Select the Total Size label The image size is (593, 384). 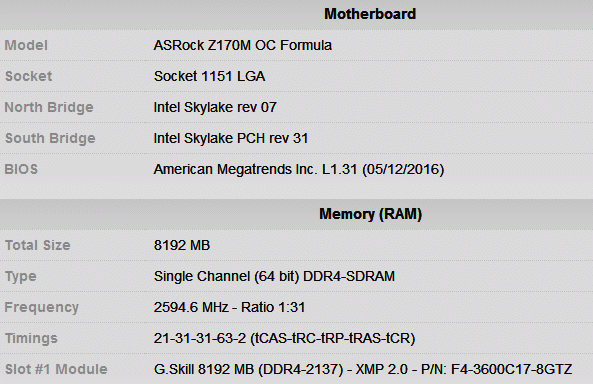(x=37, y=245)
